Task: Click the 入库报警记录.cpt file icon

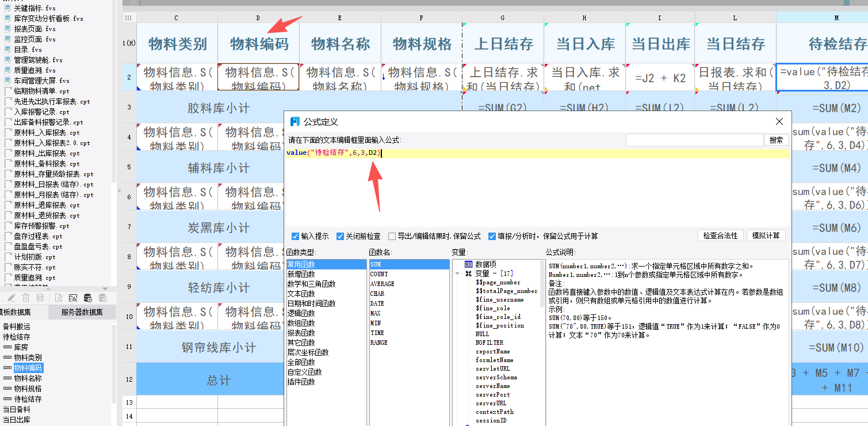Action: pyautogui.click(x=8, y=112)
